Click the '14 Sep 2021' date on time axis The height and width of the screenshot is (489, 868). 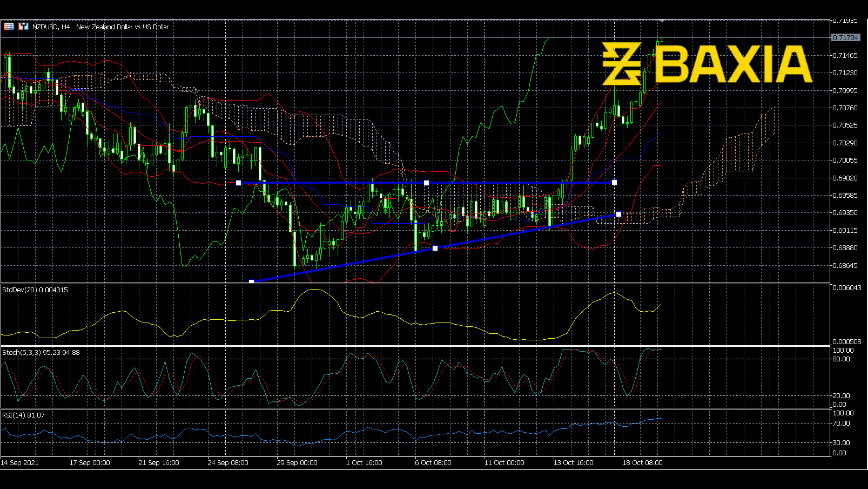[20, 463]
